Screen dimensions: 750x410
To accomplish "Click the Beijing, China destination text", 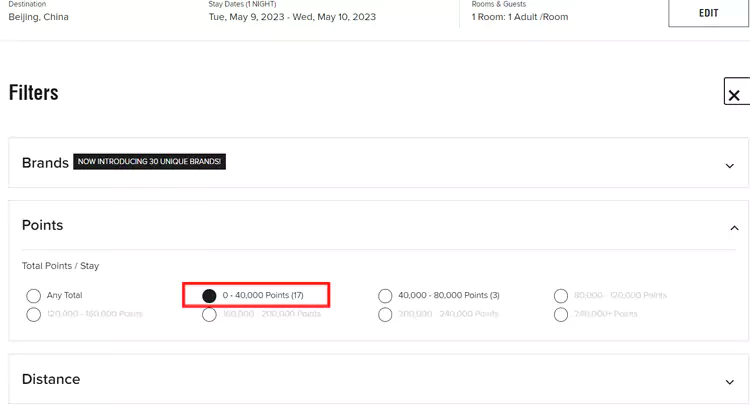I will (38, 17).
